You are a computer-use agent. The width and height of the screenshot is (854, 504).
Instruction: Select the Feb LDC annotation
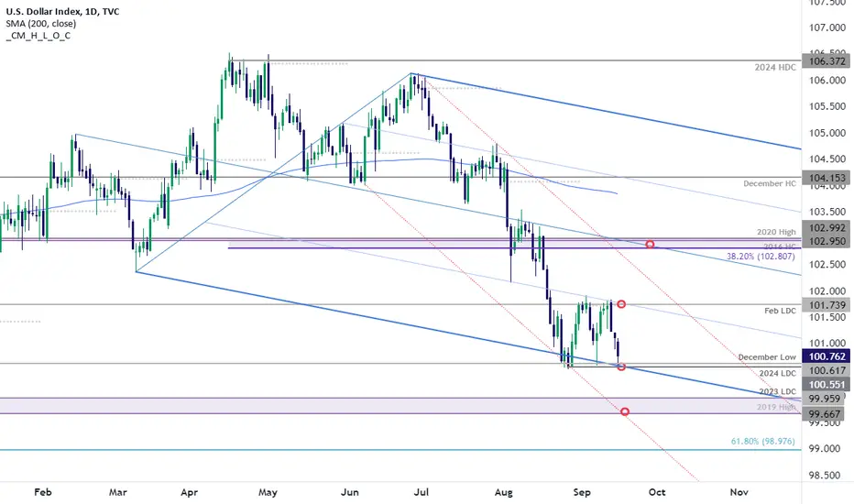click(780, 311)
